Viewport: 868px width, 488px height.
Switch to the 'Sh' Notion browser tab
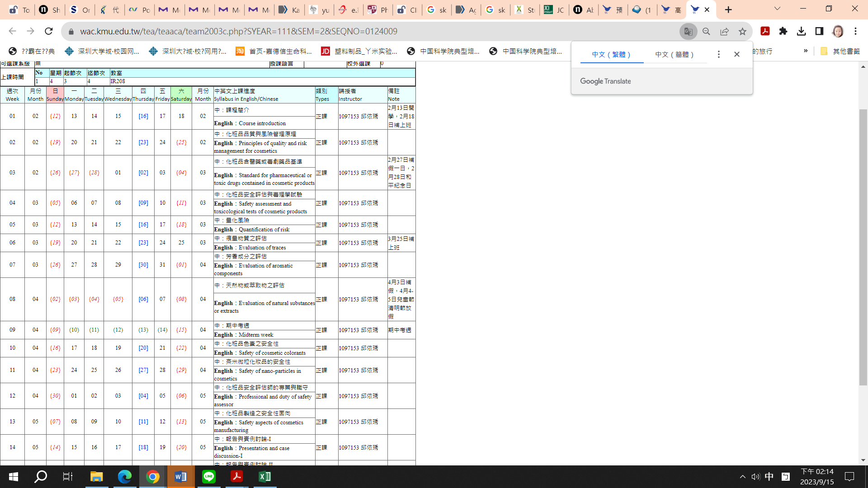pyautogui.click(x=50, y=9)
